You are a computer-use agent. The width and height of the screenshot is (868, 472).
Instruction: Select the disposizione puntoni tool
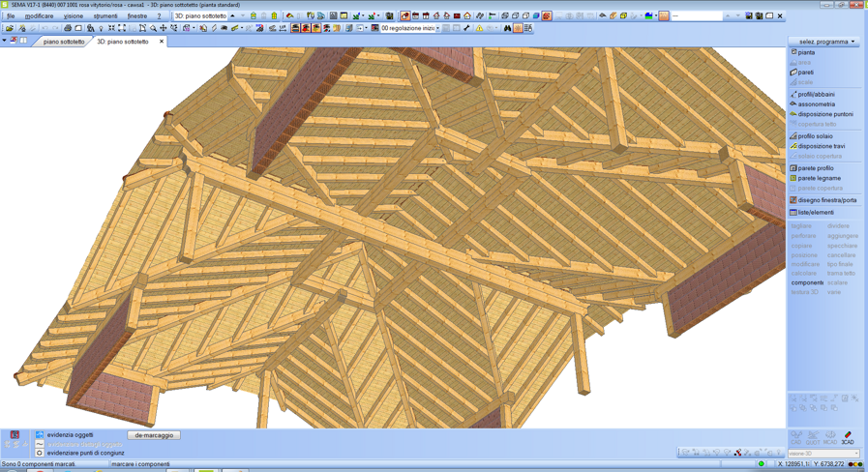pos(824,114)
